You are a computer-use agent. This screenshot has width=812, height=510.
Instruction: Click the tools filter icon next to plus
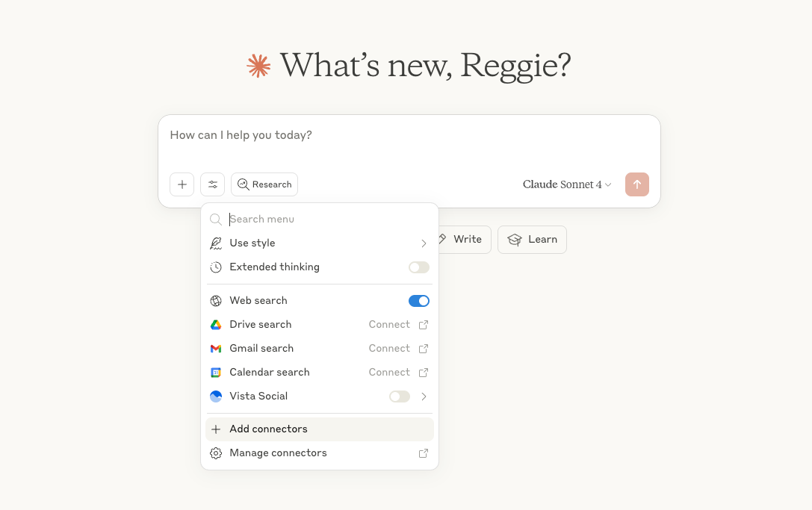(x=212, y=184)
